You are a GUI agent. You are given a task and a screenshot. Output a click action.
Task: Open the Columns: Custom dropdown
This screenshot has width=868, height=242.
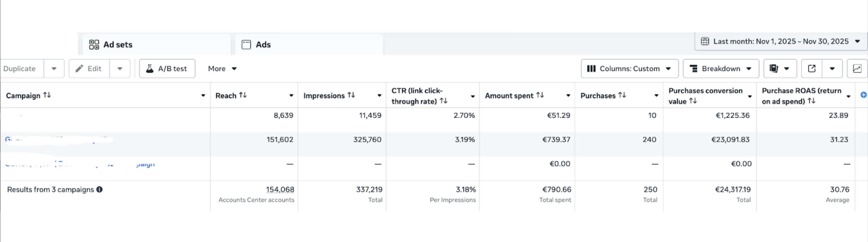point(629,68)
